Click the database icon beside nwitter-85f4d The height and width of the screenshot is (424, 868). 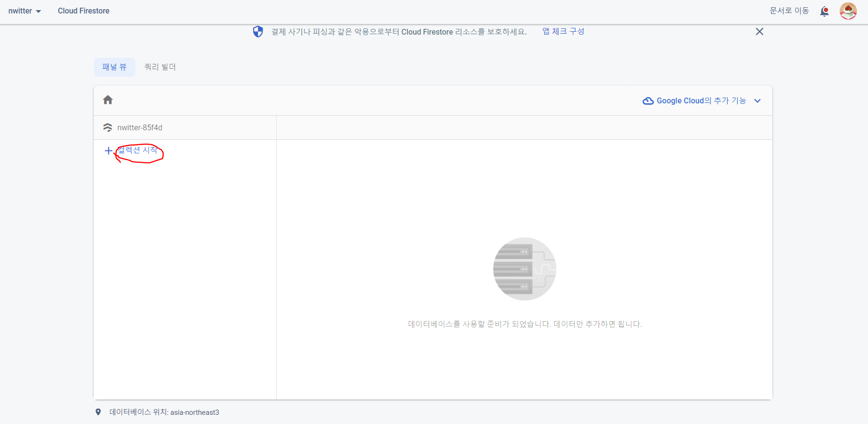tap(108, 127)
